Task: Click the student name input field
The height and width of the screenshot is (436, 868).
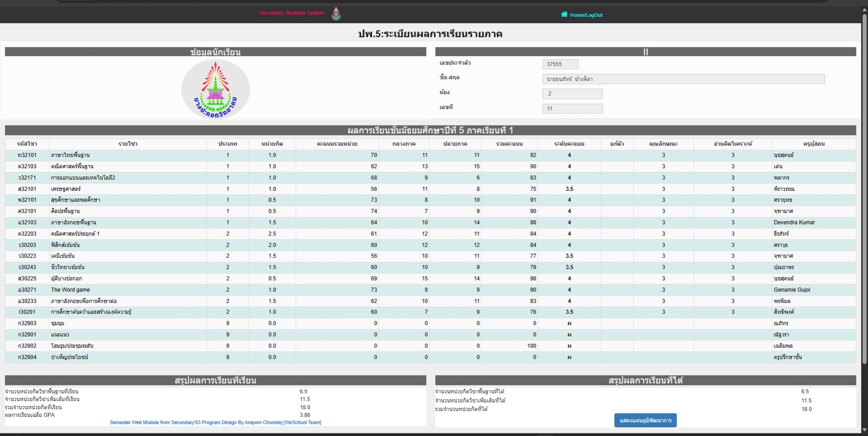Action: (683, 79)
